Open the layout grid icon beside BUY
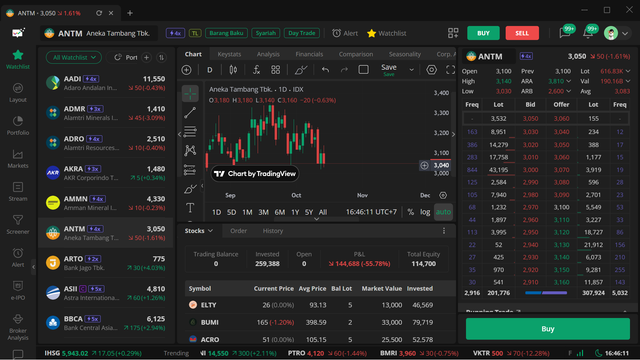The width and height of the screenshot is (640, 360). (x=453, y=33)
